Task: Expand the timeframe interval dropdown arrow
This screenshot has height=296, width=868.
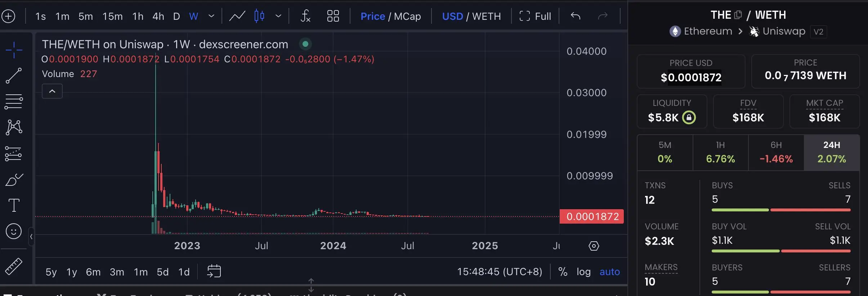Action: click(211, 16)
